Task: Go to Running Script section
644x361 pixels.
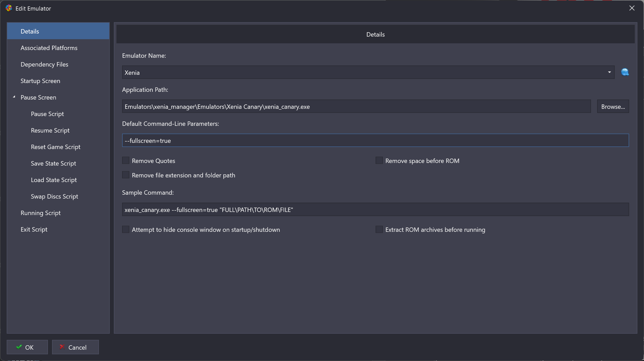Action: (58, 213)
